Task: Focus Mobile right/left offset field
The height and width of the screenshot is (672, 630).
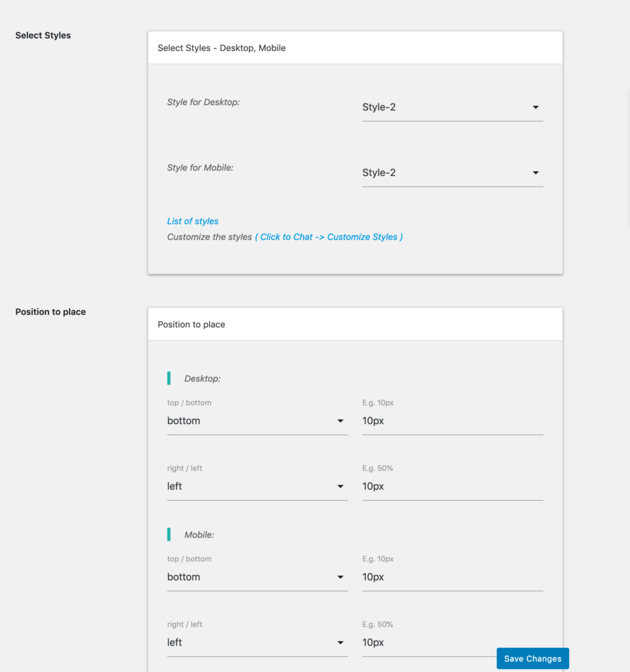Action: (429, 643)
